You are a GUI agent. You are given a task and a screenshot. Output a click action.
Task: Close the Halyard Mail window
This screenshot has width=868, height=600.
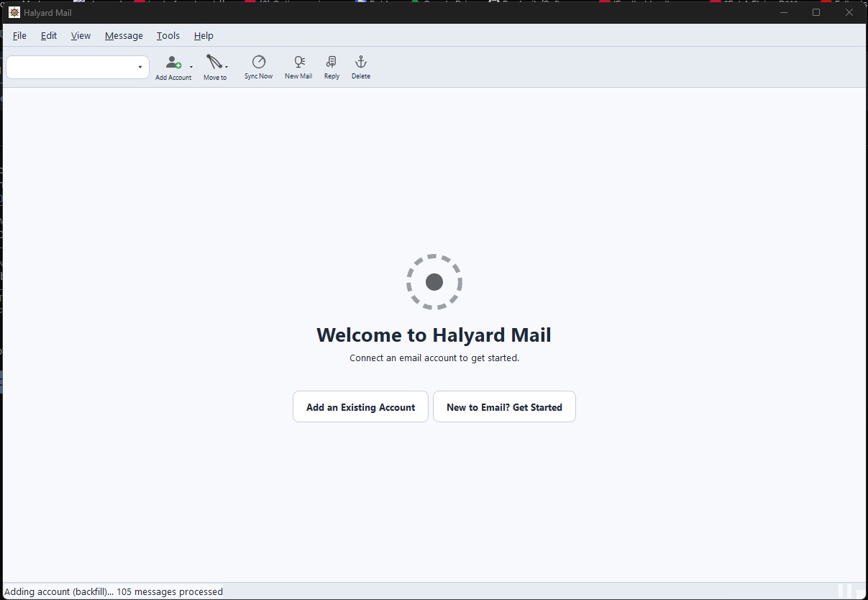pos(849,12)
